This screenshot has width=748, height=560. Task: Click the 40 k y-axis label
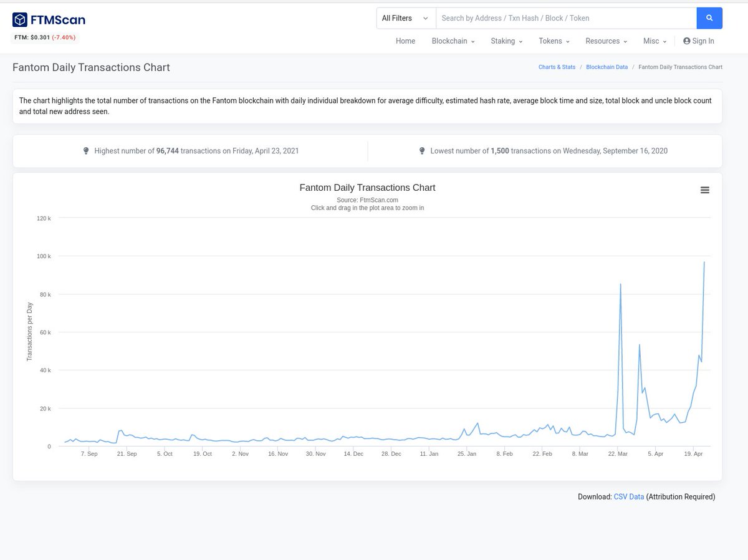pos(46,370)
